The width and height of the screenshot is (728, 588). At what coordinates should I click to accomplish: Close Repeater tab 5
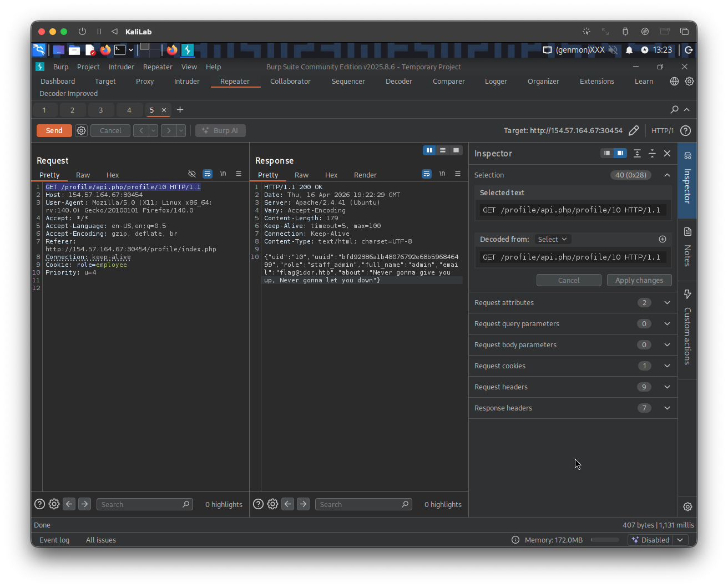pos(164,110)
